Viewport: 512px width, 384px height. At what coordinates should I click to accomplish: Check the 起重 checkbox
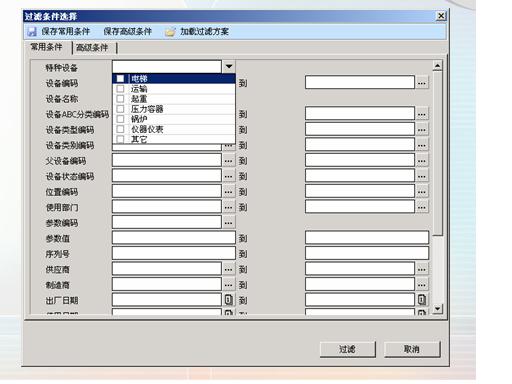[x=120, y=99]
